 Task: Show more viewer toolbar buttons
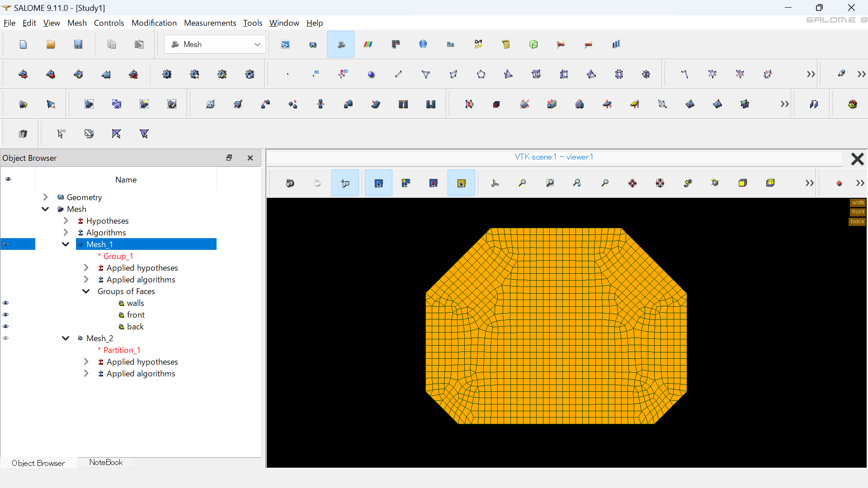(809, 183)
